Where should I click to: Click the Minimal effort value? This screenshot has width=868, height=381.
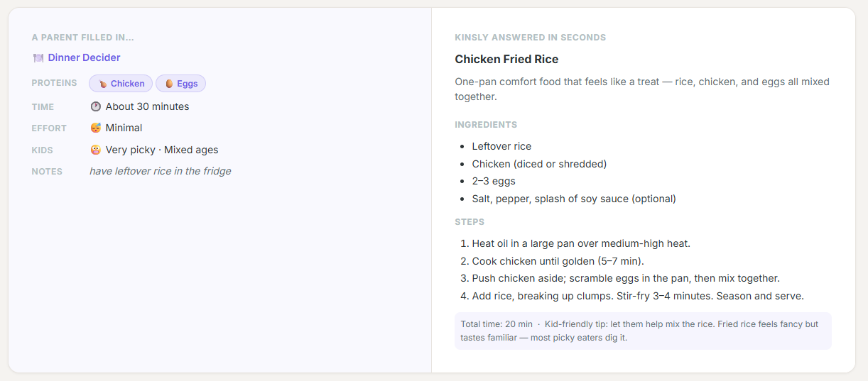click(x=124, y=128)
